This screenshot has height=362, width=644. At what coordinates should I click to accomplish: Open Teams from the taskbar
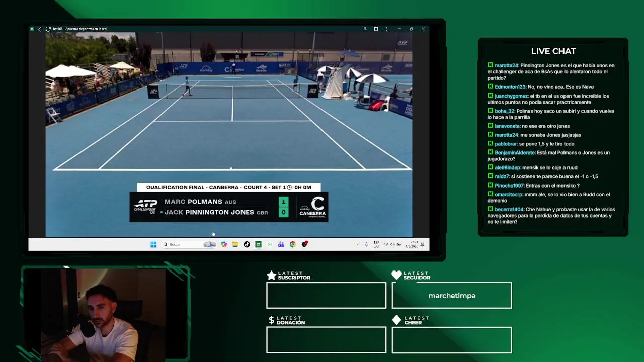tap(281, 244)
